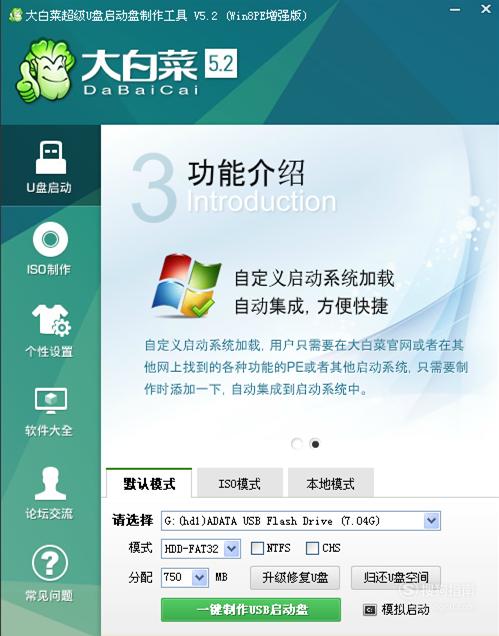This screenshot has height=636, width=499.
Task: Click the 升级修复U盘 button
Action: tap(295, 577)
